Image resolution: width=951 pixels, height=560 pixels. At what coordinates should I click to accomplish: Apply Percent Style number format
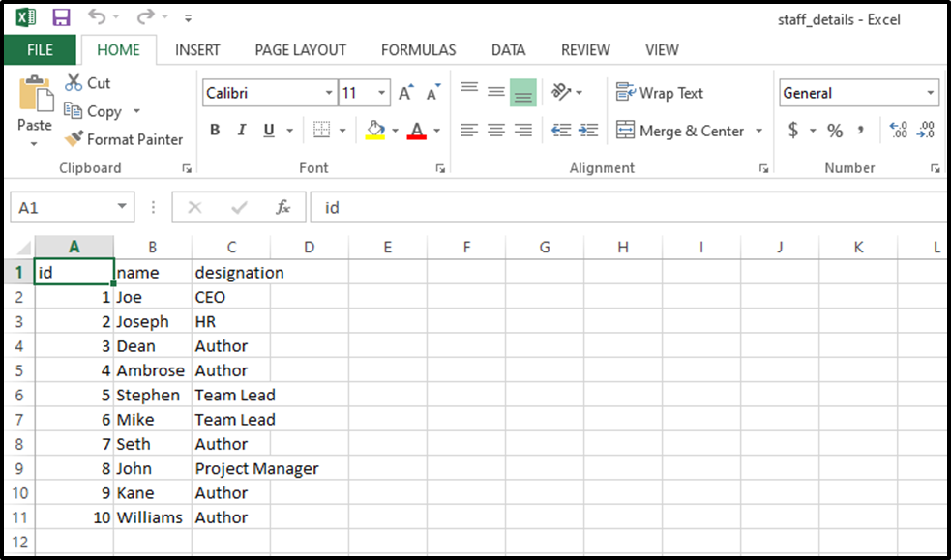tap(835, 131)
